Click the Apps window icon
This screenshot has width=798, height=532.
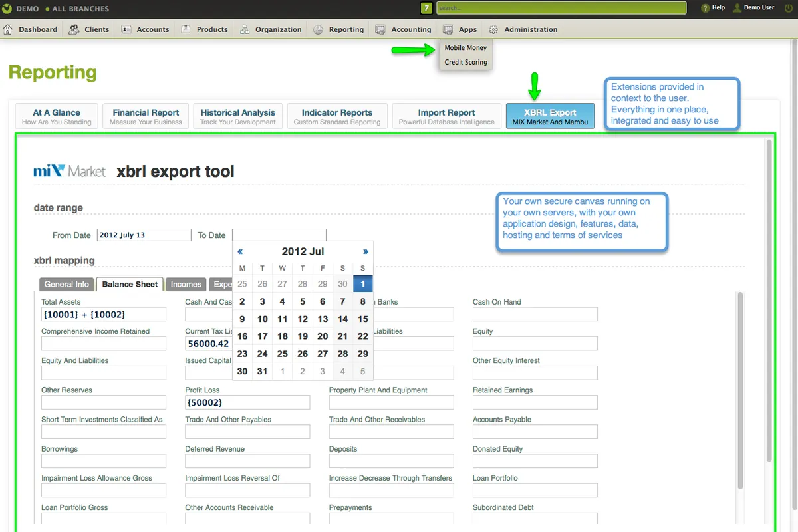[x=448, y=29]
